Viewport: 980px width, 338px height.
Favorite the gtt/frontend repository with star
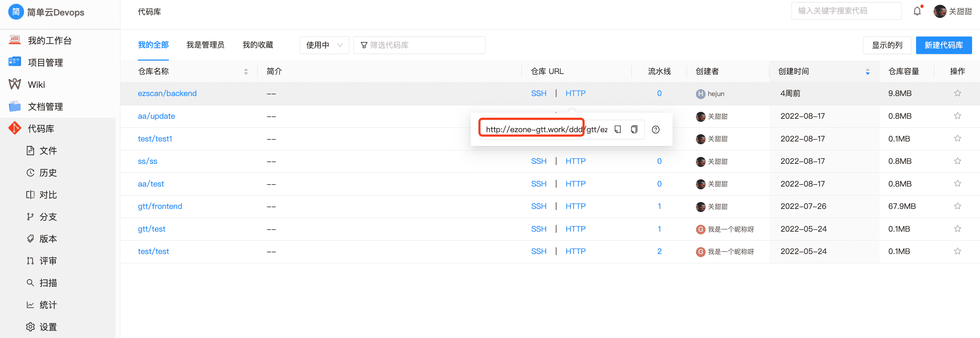(x=957, y=206)
